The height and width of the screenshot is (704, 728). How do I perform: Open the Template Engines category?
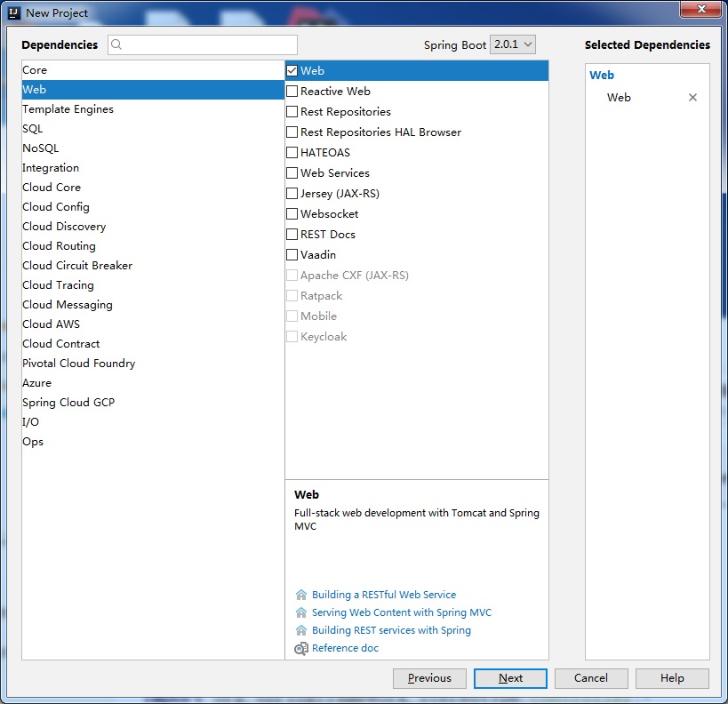[153, 109]
